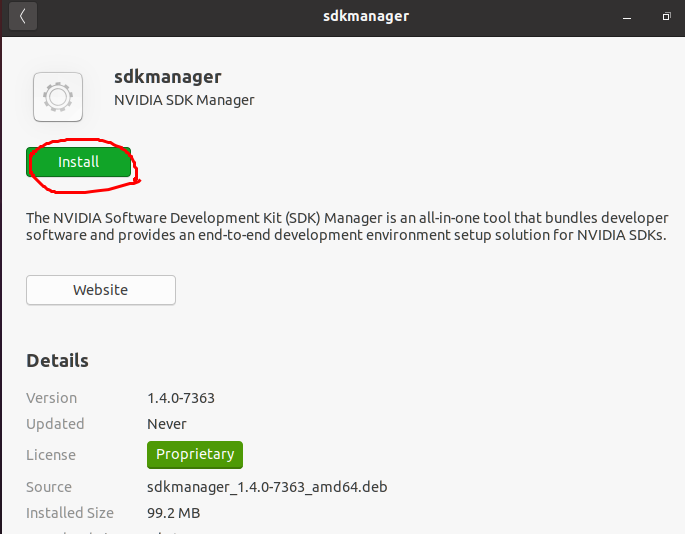The image size is (685, 534).
Task: Click the Details section heading
Action: pyautogui.click(x=57, y=361)
